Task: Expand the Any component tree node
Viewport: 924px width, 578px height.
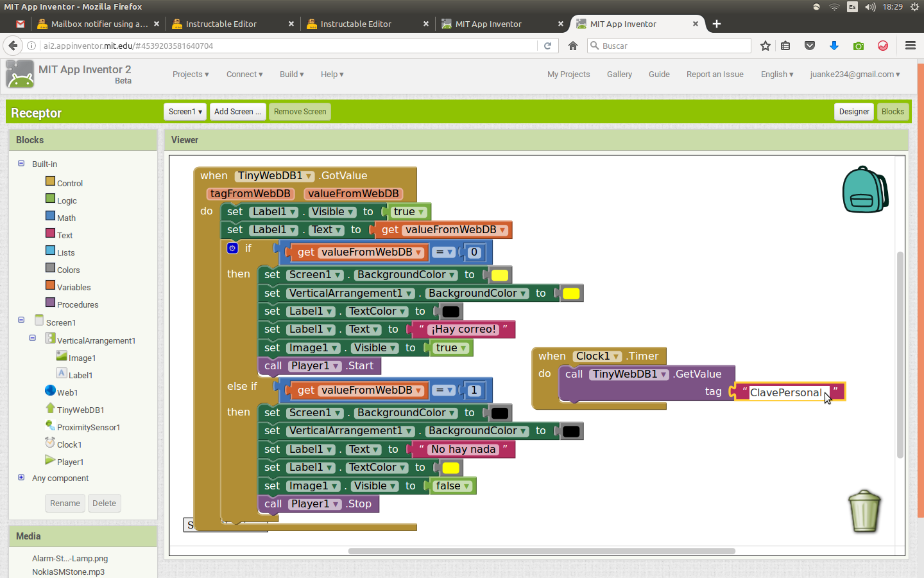Action: pyautogui.click(x=21, y=478)
